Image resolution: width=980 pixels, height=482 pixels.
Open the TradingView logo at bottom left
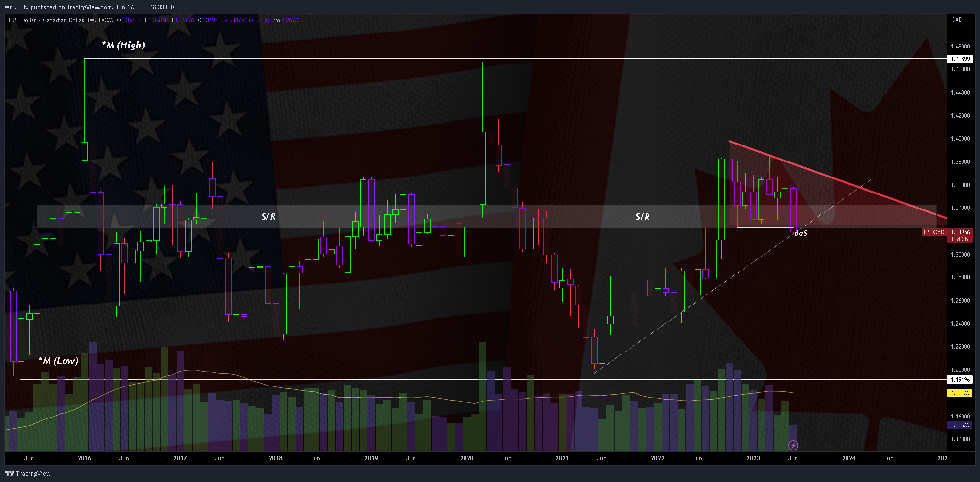pyautogui.click(x=28, y=473)
